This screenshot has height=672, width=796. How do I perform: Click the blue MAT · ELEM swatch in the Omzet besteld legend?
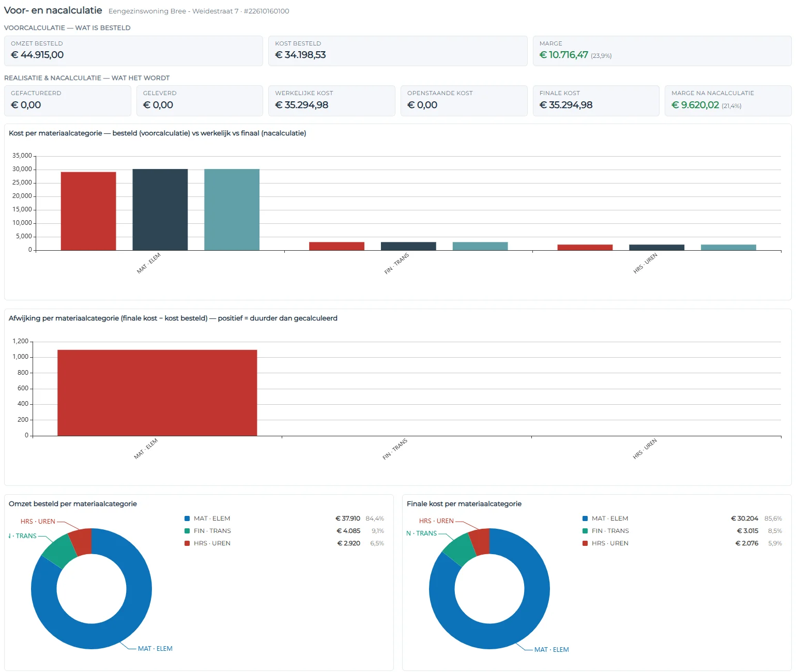187,518
